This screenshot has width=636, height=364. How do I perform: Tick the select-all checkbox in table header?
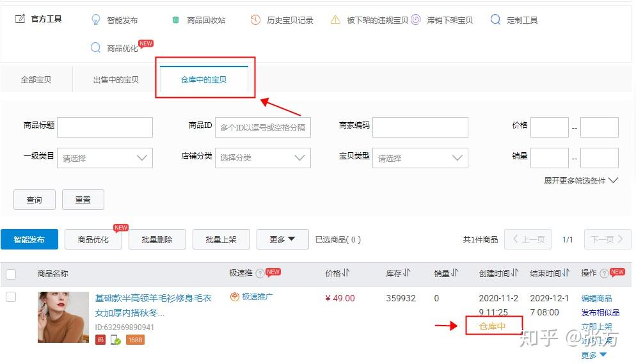[11, 274]
